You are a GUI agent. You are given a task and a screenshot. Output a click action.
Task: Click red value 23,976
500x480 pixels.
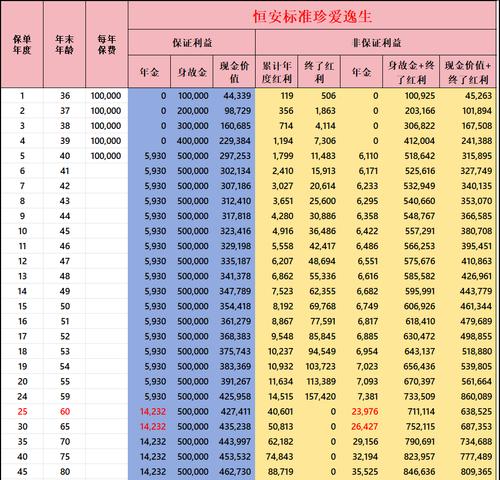365,411
